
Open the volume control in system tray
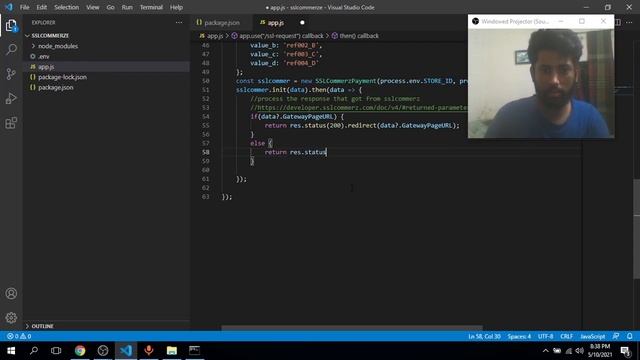580,351
